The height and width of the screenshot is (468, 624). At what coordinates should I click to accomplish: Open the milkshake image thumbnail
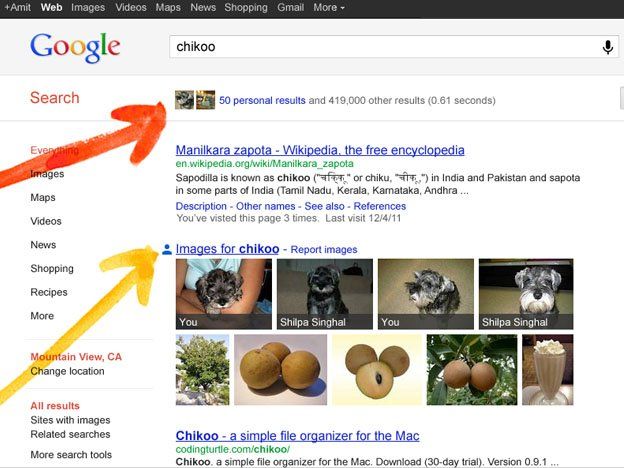[548, 370]
